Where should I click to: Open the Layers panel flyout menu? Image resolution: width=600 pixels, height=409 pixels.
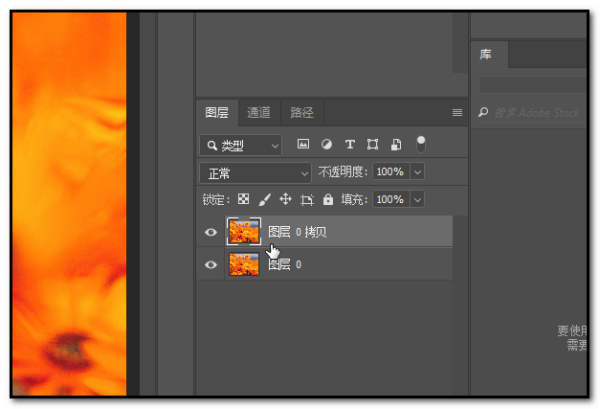[457, 112]
